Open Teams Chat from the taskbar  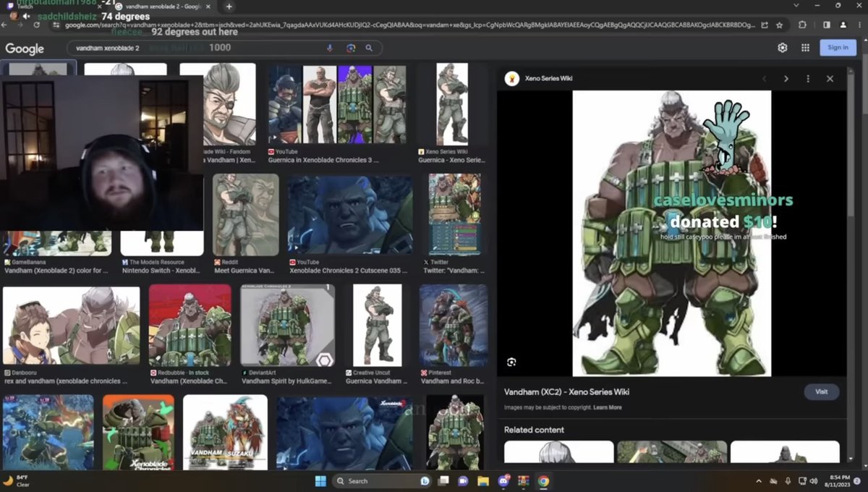(x=463, y=480)
